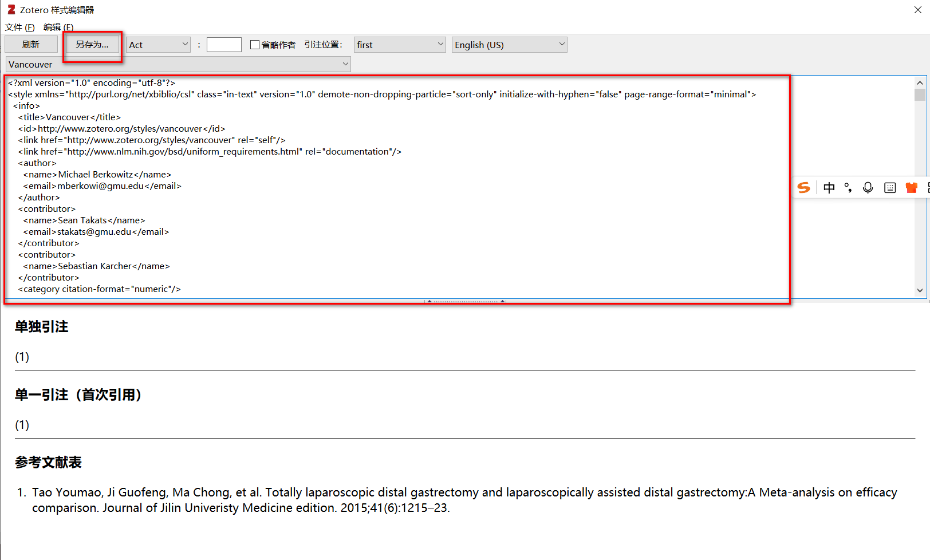Click the splitter grip below code editor
Viewport: 930px width, 560px height.
(x=465, y=301)
